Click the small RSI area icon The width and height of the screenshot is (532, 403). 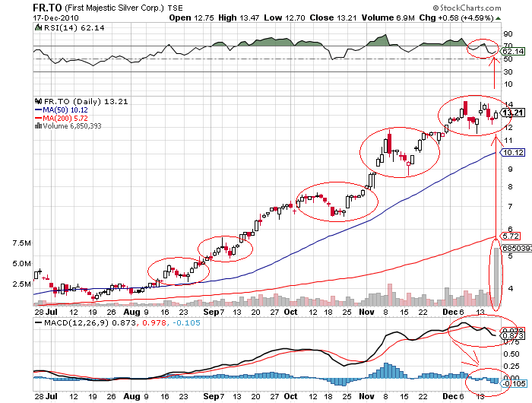pos(39,27)
